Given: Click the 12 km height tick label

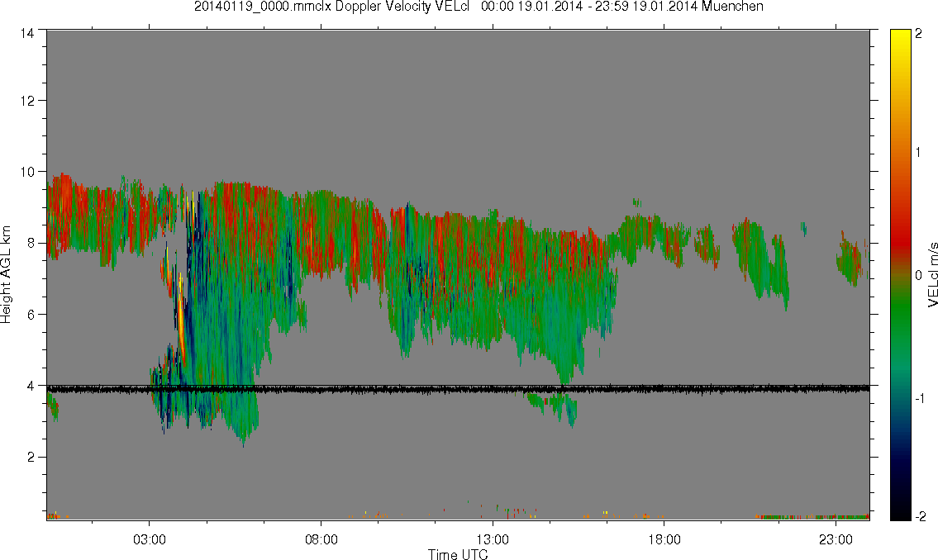Looking at the screenshot, I should (x=27, y=101).
